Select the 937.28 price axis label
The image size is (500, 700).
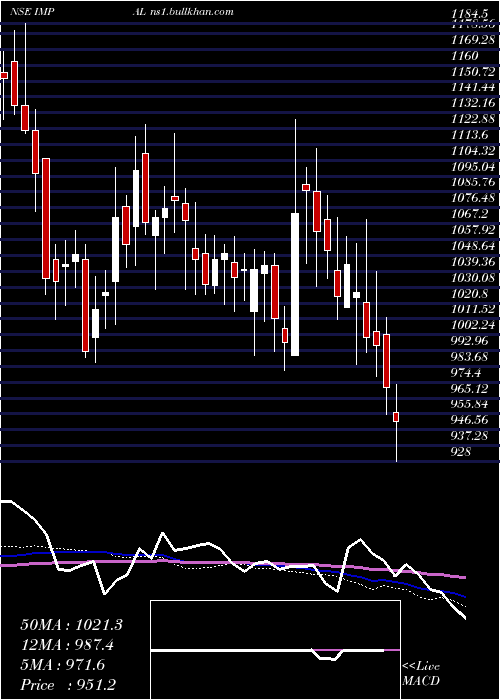point(470,436)
